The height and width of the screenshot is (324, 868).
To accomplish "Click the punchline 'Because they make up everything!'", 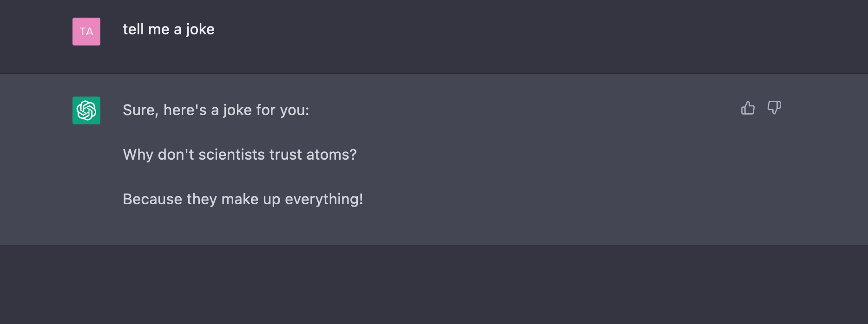I will (243, 199).
